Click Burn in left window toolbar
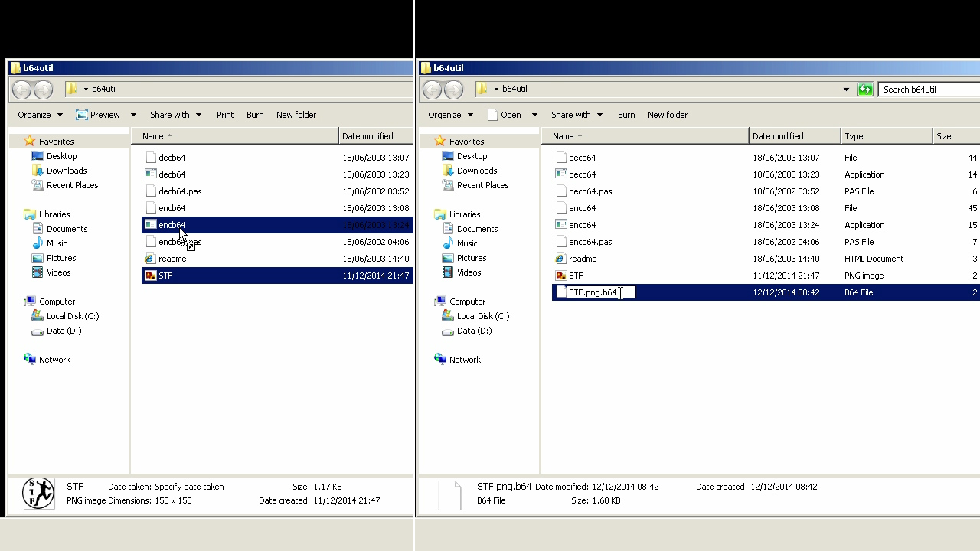 [x=255, y=115]
